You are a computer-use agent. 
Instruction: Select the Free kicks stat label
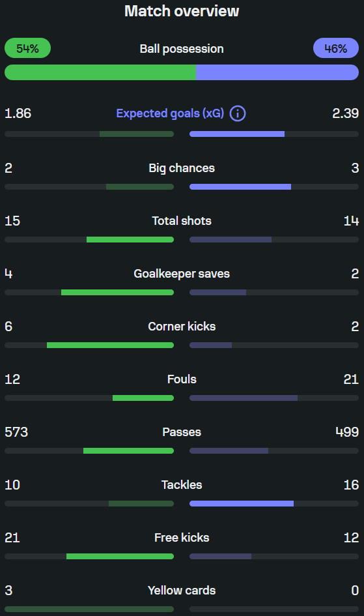click(x=182, y=537)
